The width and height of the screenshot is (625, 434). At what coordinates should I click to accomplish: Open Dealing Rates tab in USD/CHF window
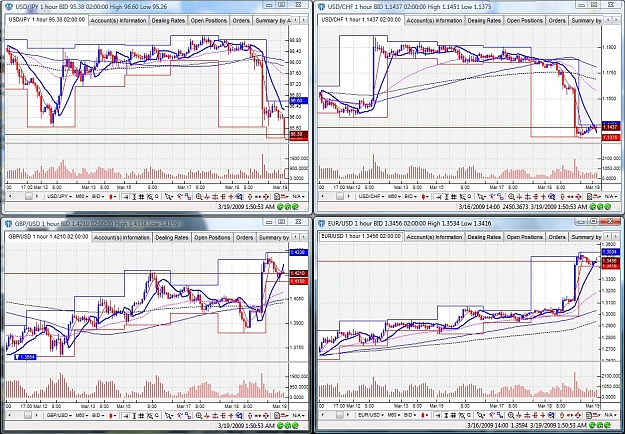(x=484, y=21)
